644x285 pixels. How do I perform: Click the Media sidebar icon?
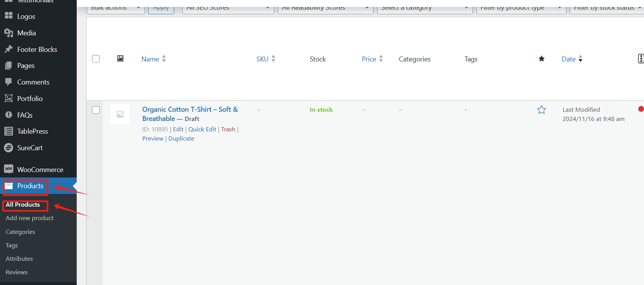coord(8,33)
